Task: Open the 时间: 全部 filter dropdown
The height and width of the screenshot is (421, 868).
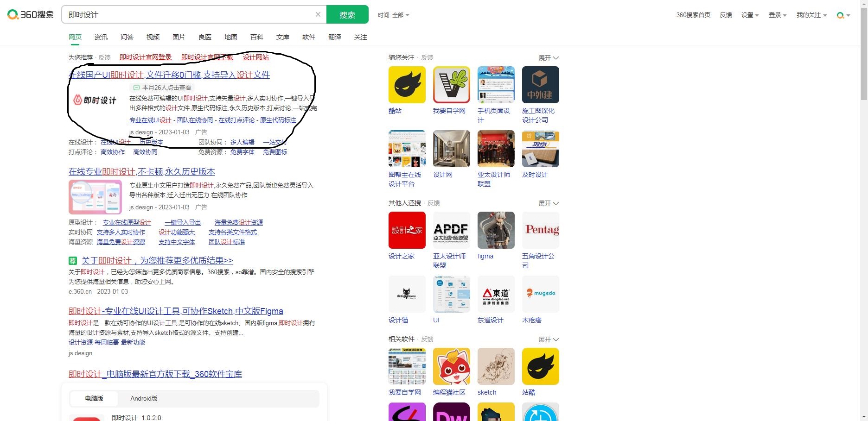Action: coord(393,15)
